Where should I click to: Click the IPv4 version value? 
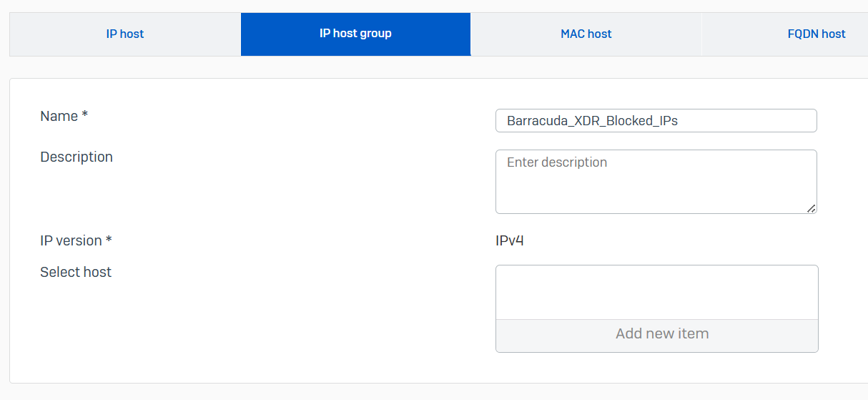coord(509,240)
